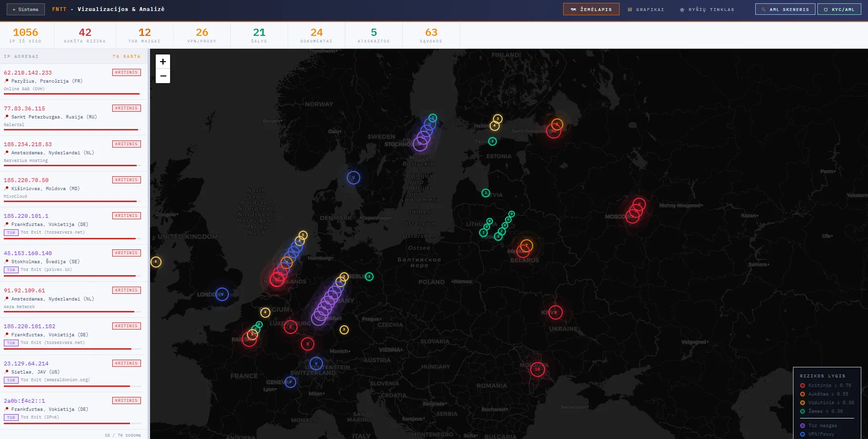Image resolution: width=868 pixels, height=439 pixels.
Task: Click green marker 2 near Berlin
Action: point(369,277)
